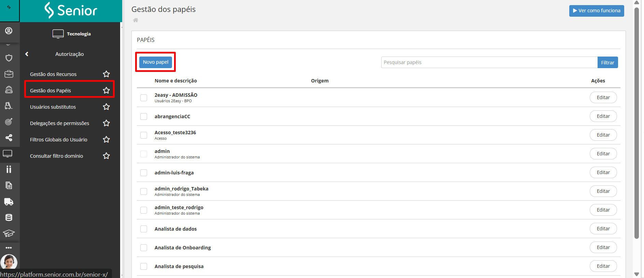Open the share nodes module icon

(9, 138)
